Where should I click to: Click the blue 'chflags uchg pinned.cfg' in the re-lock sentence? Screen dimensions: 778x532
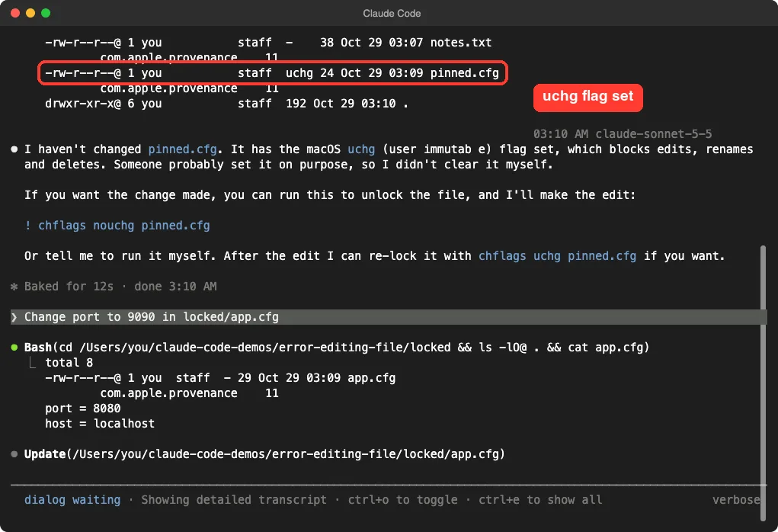557,256
